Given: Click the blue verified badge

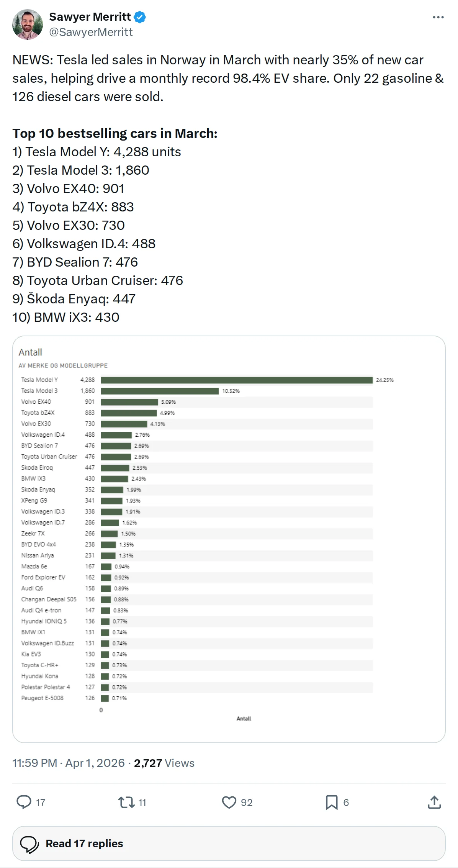Looking at the screenshot, I should pos(140,17).
